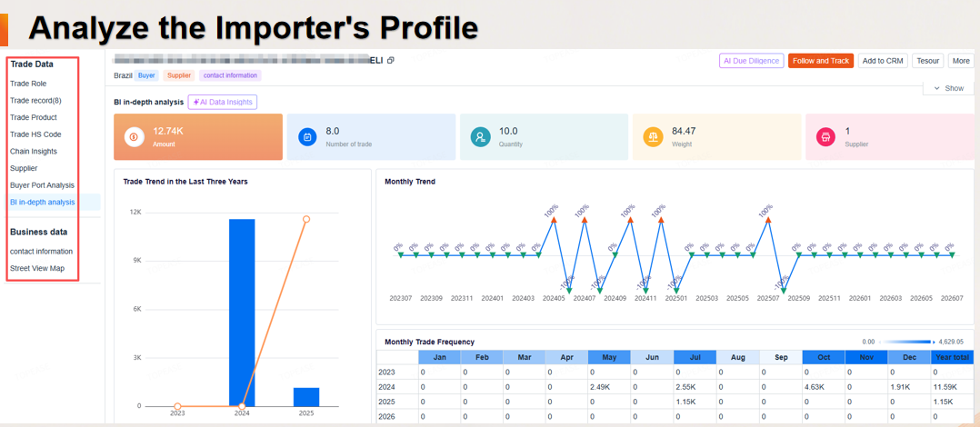Select BI in-depth analysis sidebar item
The width and height of the screenshot is (980, 427).
pyautogui.click(x=43, y=203)
